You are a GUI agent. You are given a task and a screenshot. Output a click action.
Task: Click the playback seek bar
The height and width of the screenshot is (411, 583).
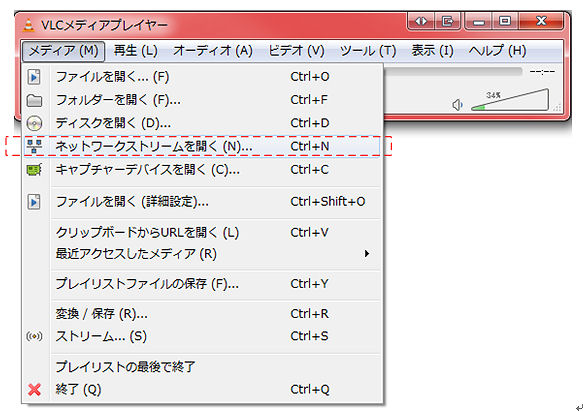(453, 71)
